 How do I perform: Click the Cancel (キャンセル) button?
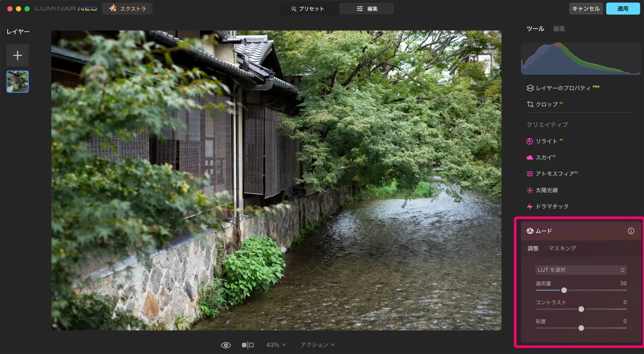[585, 8]
